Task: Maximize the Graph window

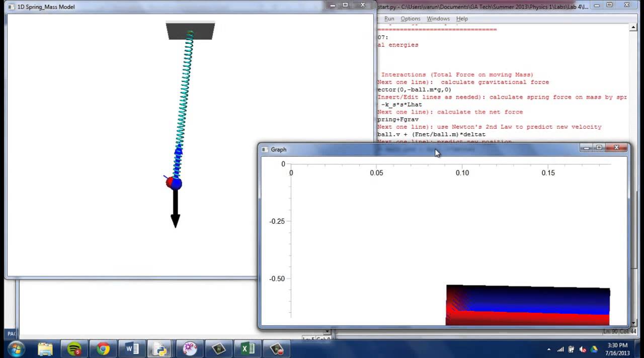Action: click(x=599, y=148)
